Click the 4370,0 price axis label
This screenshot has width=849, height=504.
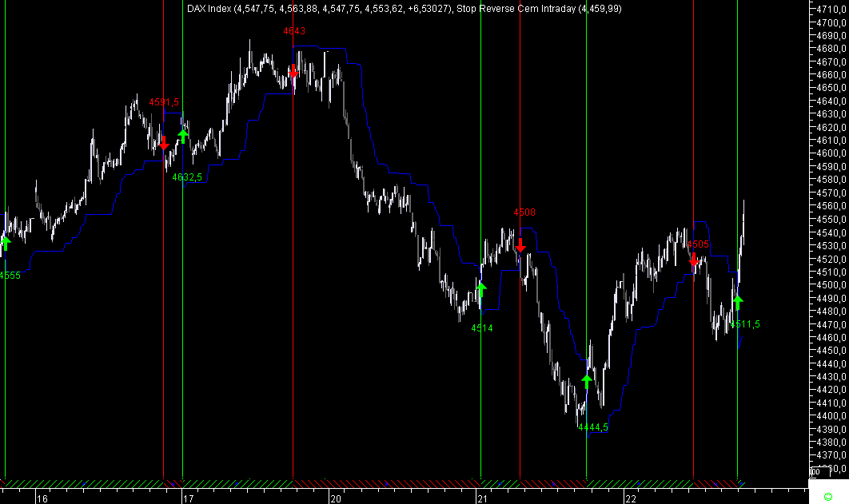click(831, 456)
